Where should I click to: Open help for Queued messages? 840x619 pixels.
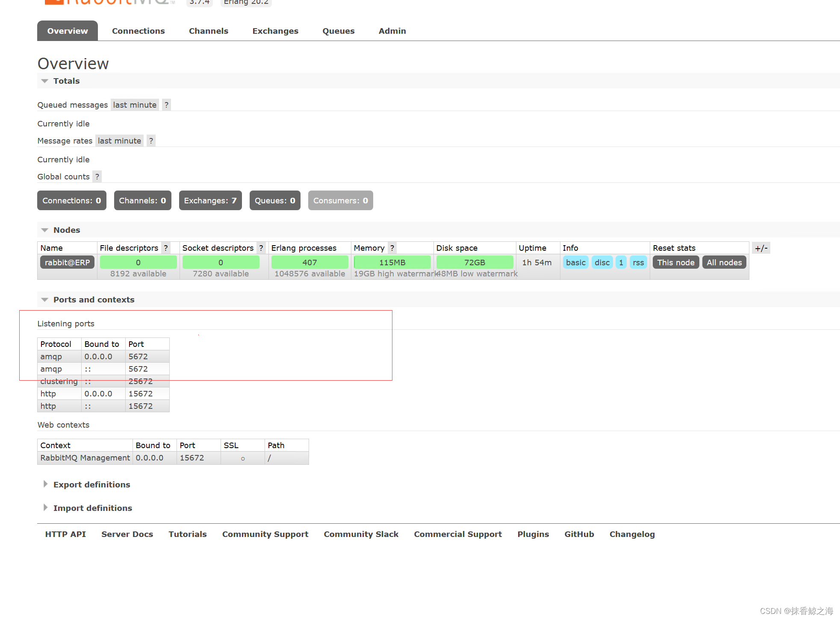point(166,105)
